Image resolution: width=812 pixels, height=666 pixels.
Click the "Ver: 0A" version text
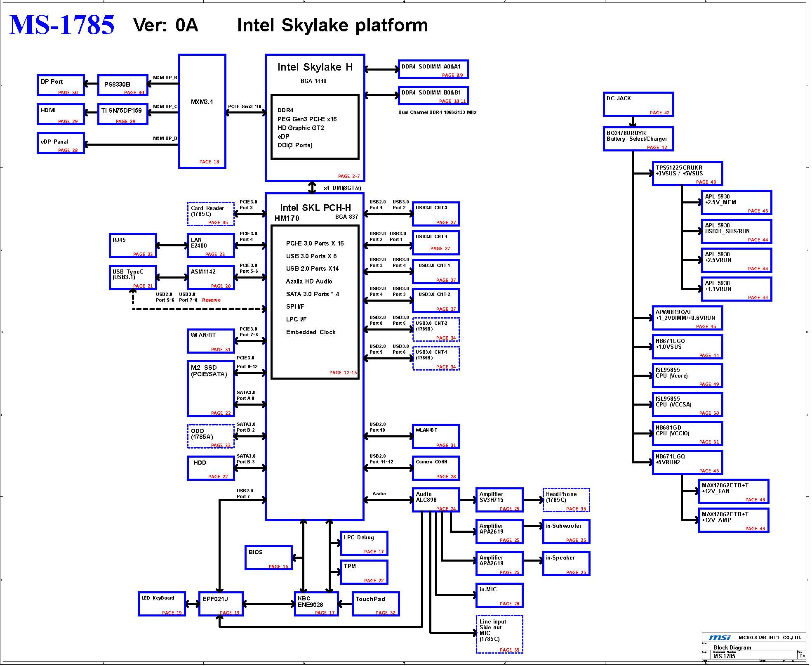166,25
